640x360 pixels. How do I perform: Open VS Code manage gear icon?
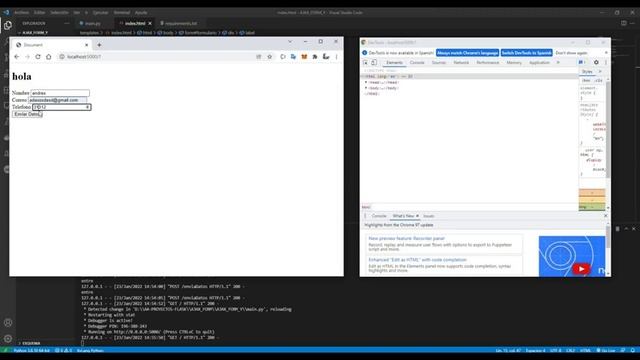click(8, 338)
